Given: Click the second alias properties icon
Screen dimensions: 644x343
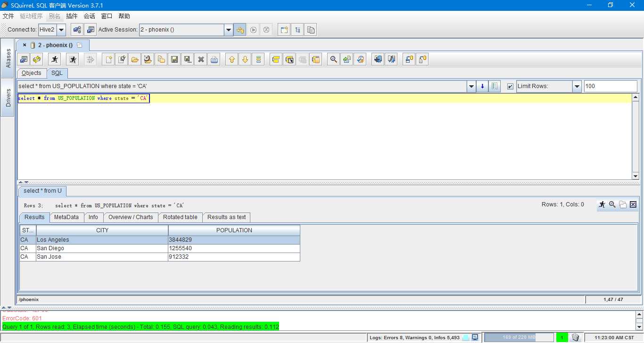Looking at the screenshot, I should [x=90, y=30].
